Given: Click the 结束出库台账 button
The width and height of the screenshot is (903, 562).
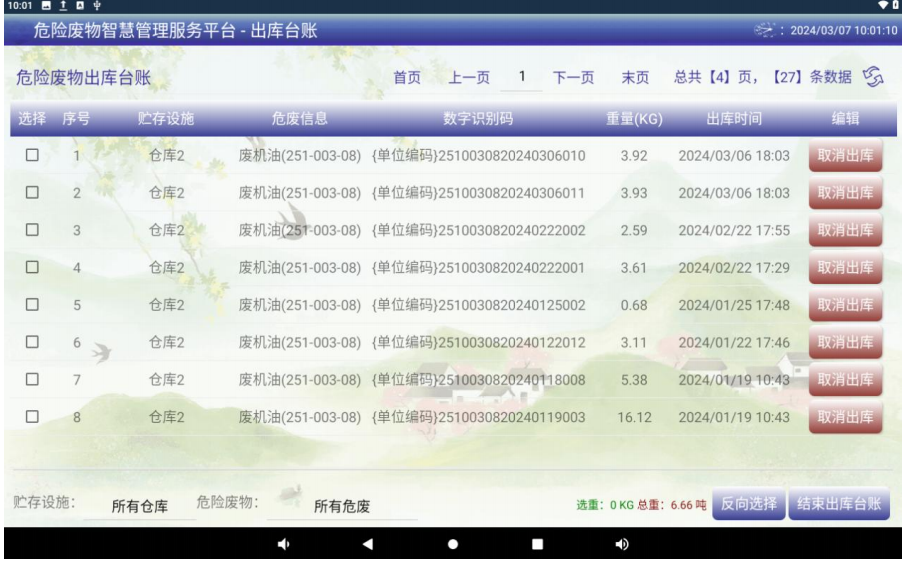Looking at the screenshot, I should click(838, 504).
